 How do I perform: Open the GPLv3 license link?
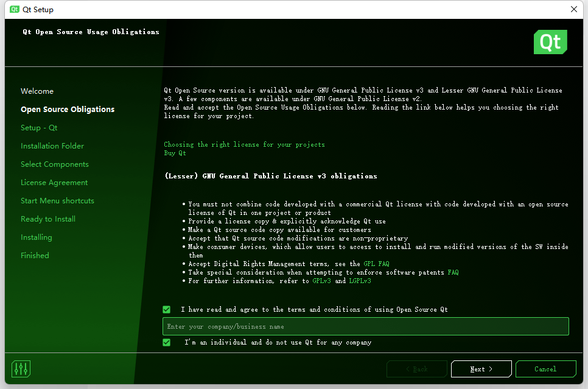coord(321,281)
